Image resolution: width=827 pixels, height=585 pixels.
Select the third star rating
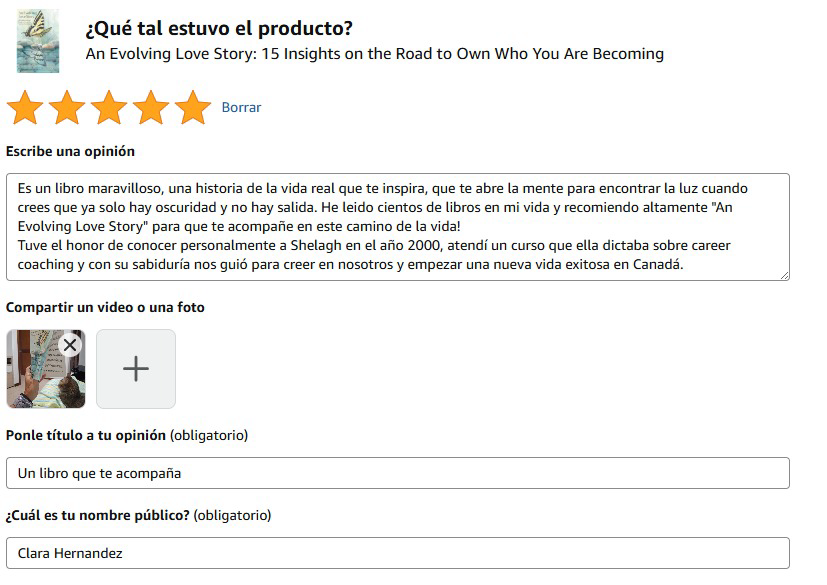click(109, 107)
